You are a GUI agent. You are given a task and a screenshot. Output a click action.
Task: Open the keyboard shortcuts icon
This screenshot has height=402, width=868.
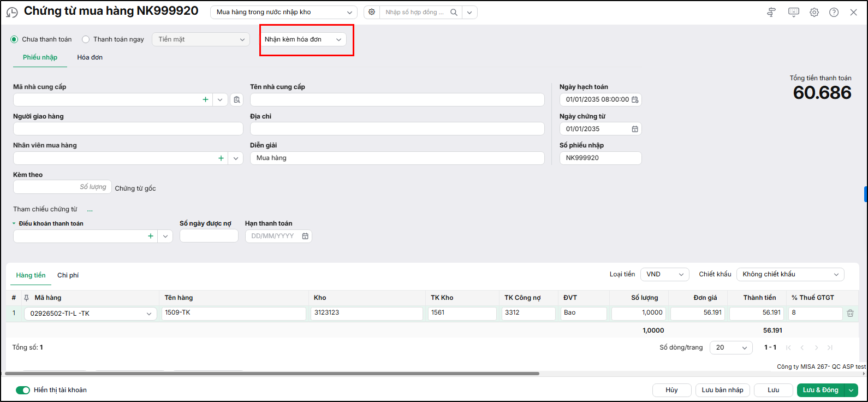794,12
